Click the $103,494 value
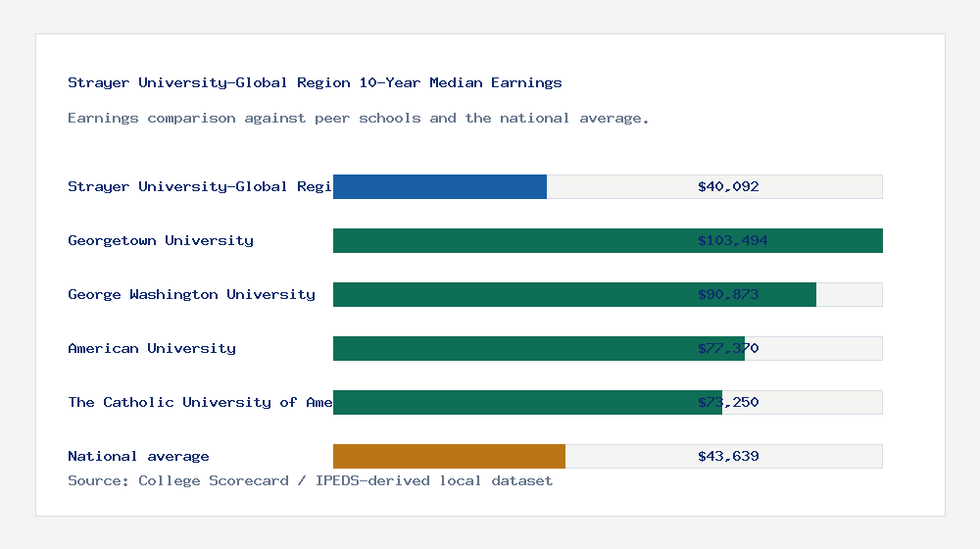 [732, 241]
